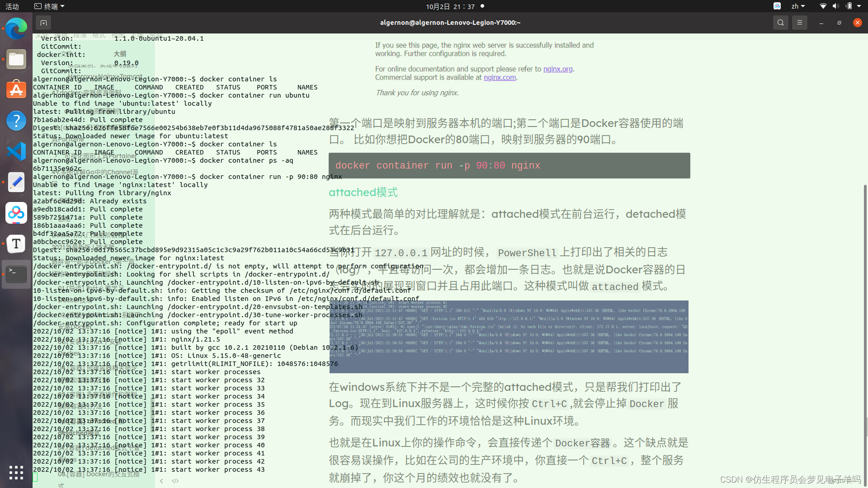Screen dimensions: 868x488
Task: Open the 终端 menu in the top bar
Action: pos(49,6)
